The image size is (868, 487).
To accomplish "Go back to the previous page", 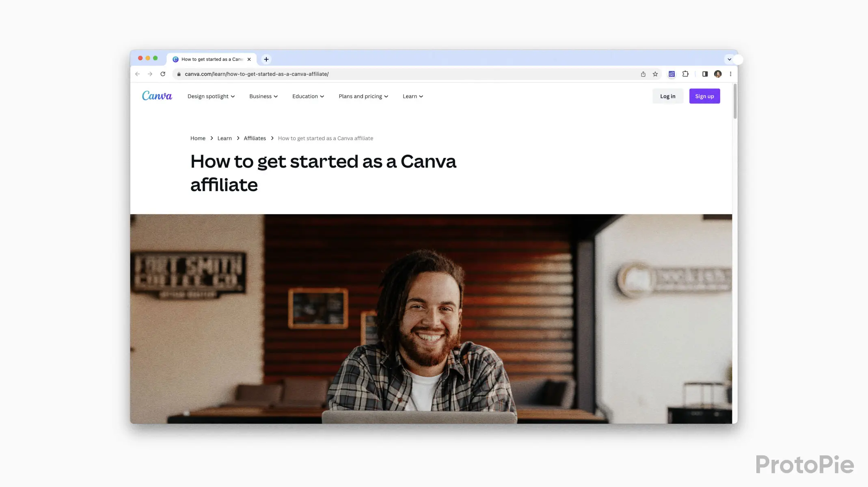I will tap(137, 74).
